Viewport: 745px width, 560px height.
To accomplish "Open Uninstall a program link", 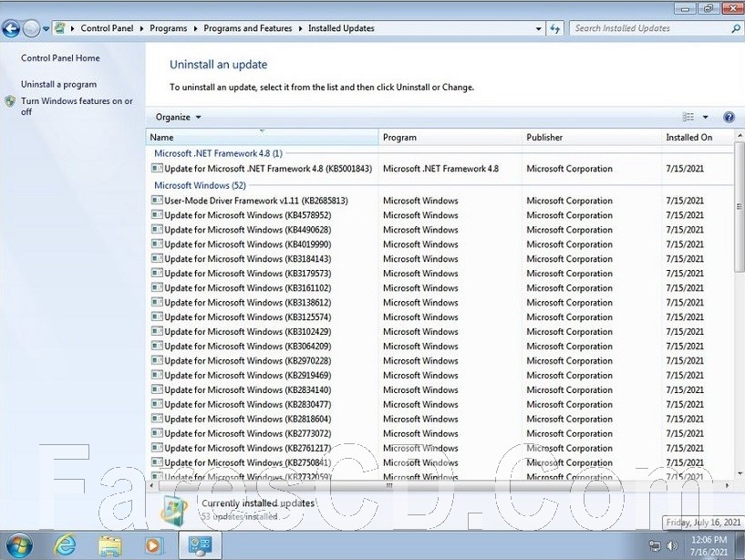I will tap(58, 84).
